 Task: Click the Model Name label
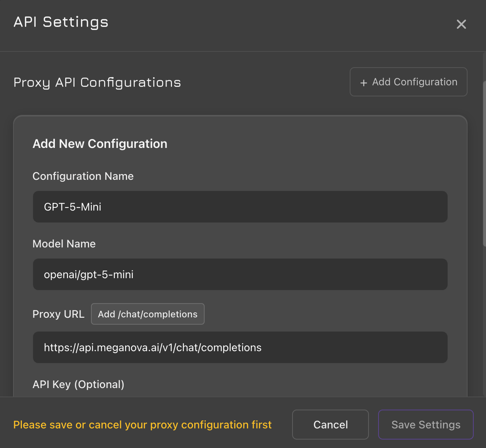pyautogui.click(x=64, y=244)
